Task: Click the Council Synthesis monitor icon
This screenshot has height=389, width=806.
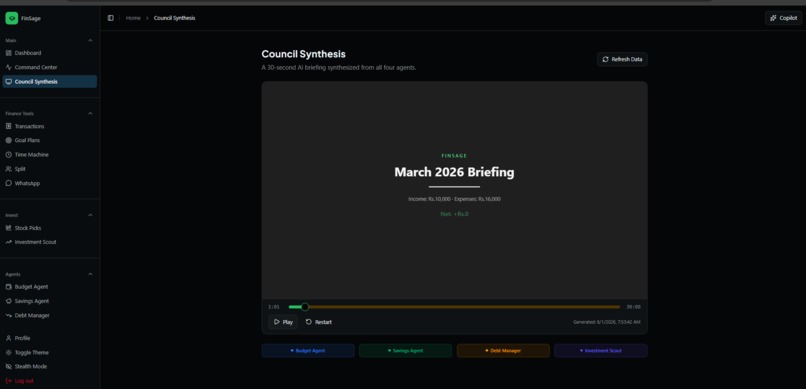Action: (8, 82)
